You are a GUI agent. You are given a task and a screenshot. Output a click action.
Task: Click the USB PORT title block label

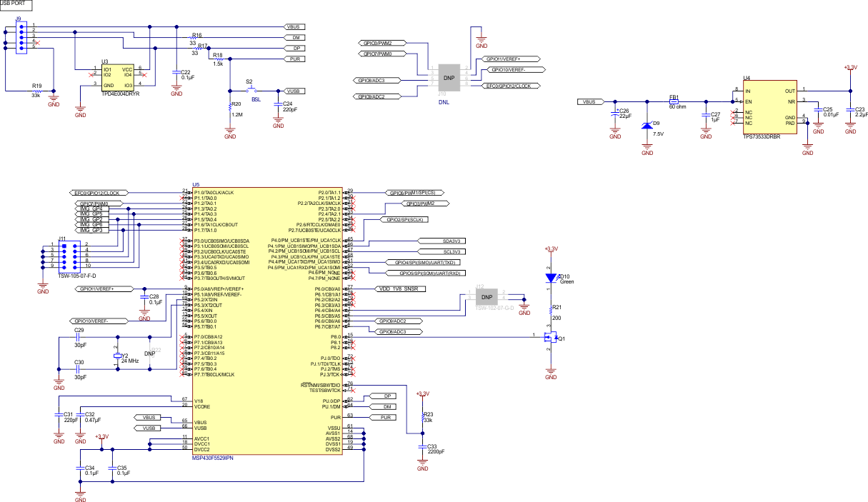[15, 4]
